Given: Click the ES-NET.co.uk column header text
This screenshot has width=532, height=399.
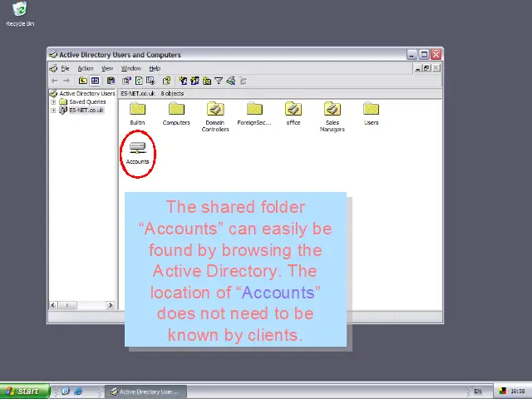Looking at the screenshot, I should 138,93.
